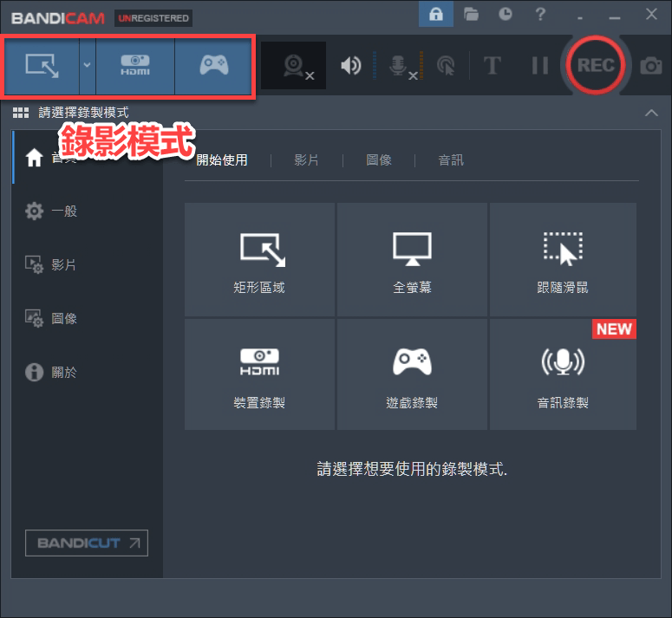Click the mode grid icon beside 請選擇錄製模式
Viewport: 672px width, 618px height.
click(21, 113)
